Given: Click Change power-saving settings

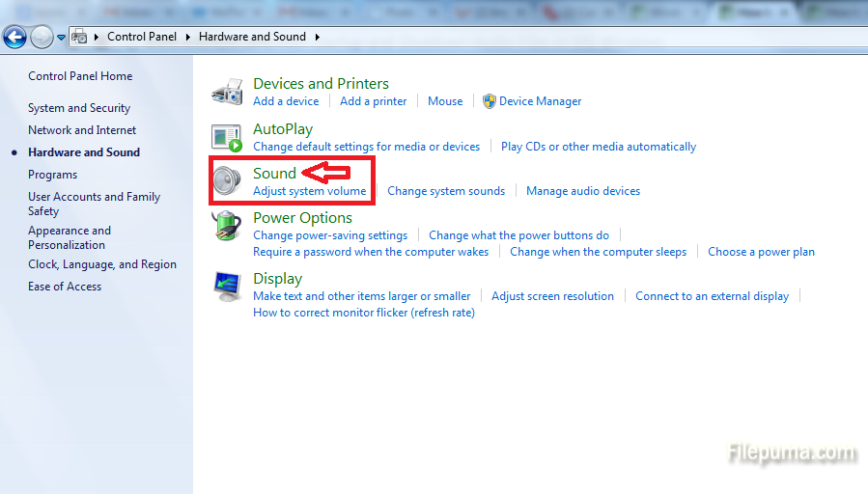Looking at the screenshot, I should point(330,235).
